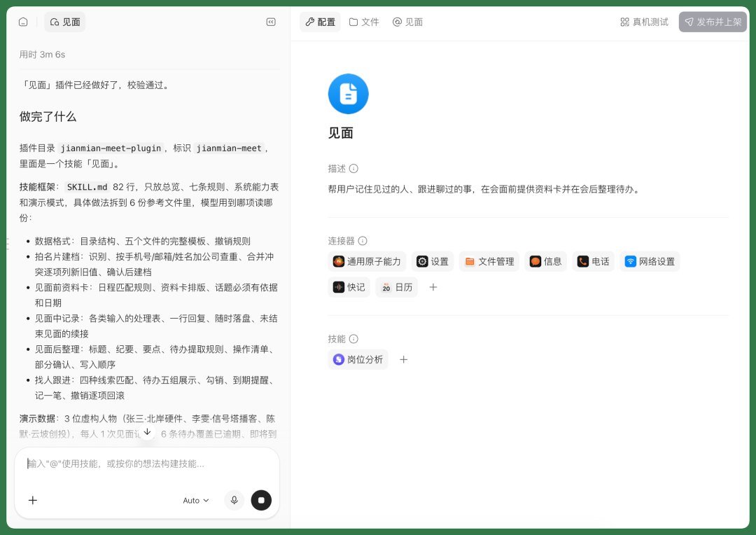The width and height of the screenshot is (756, 535).
Task: Click the black stop generation button
Action: click(261, 500)
